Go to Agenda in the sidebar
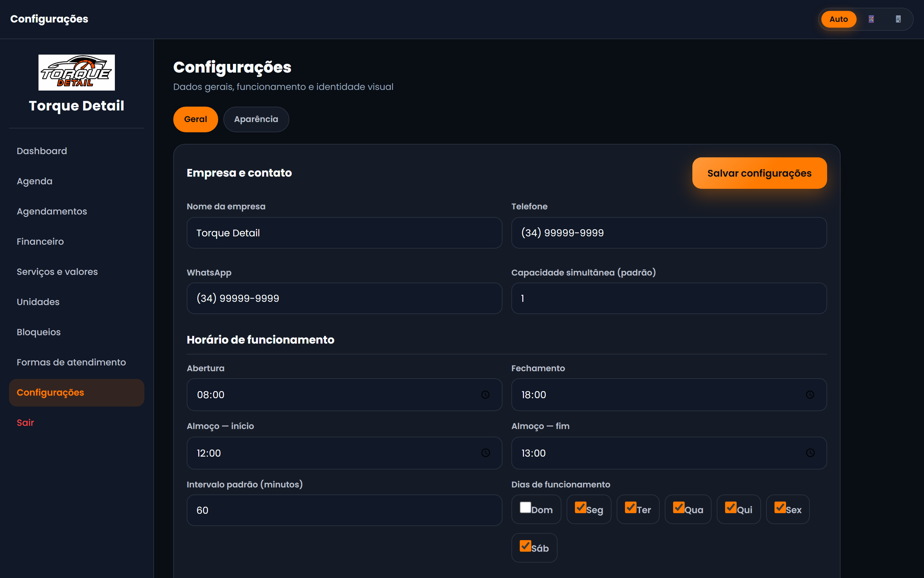924x578 pixels. click(x=76, y=181)
